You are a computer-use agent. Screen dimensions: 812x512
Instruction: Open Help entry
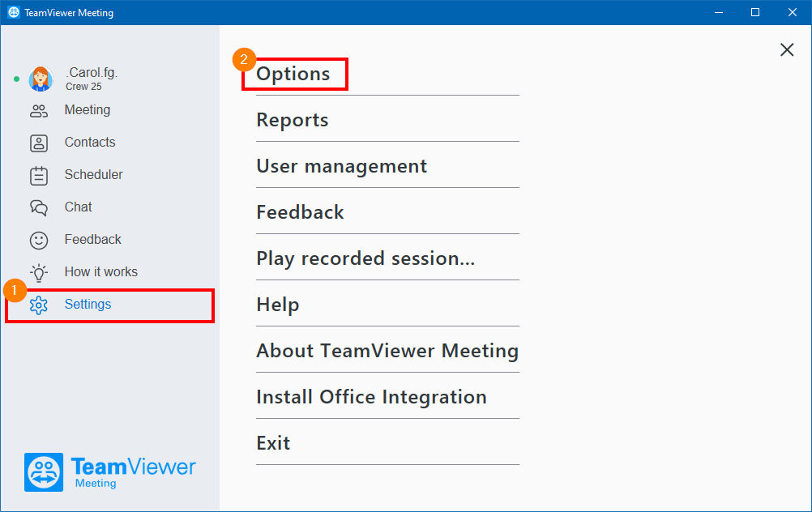(278, 305)
